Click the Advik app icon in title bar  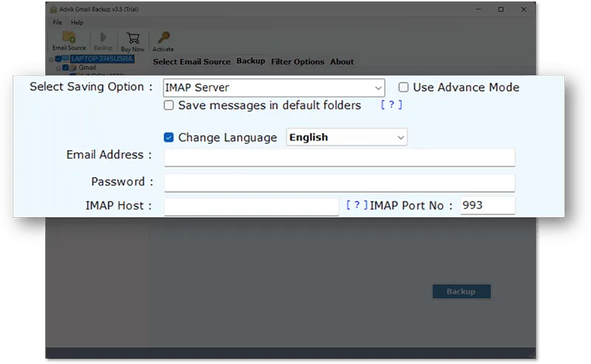[x=53, y=10]
